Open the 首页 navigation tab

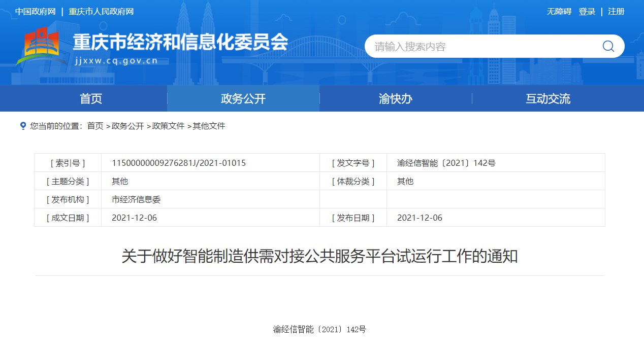(91, 99)
